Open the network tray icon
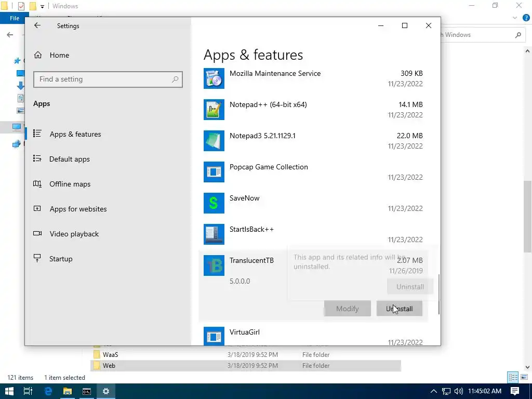The height and width of the screenshot is (399, 532). coord(446,391)
